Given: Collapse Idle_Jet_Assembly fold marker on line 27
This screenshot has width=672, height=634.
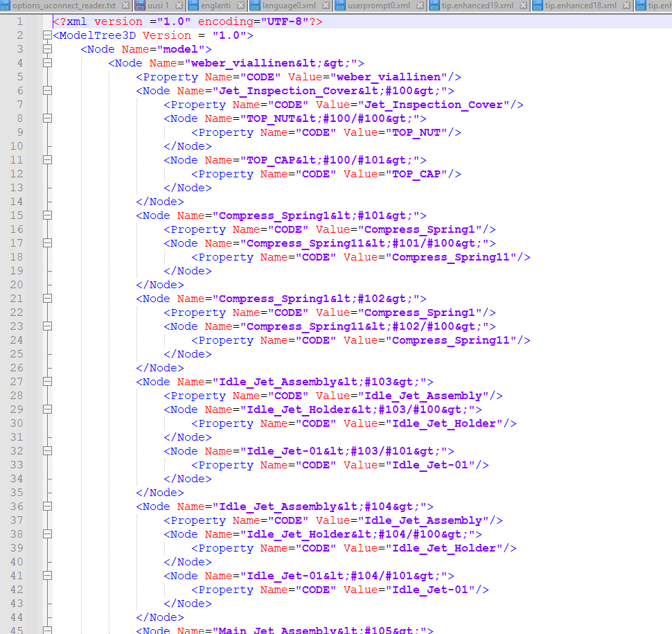Looking at the screenshot, I should tap(46, 382).
